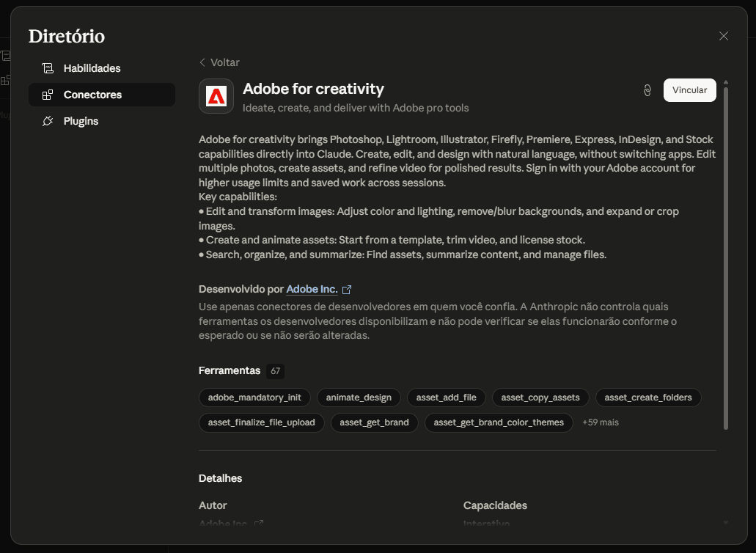
Task: Click the asset_get_brand_color_themes chip
Action: coord(499,422)
